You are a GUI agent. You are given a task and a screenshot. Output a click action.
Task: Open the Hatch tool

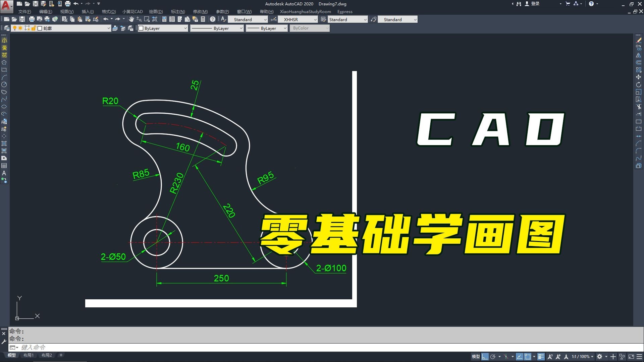click(x=4, y=143)
